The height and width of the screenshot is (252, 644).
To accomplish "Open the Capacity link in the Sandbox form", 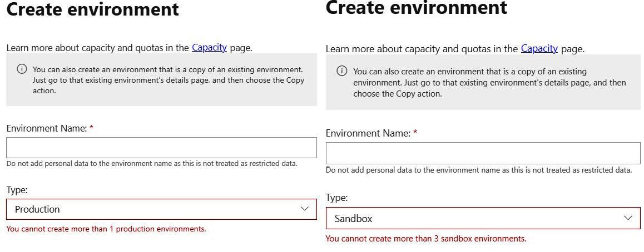I will pos(539,49).
